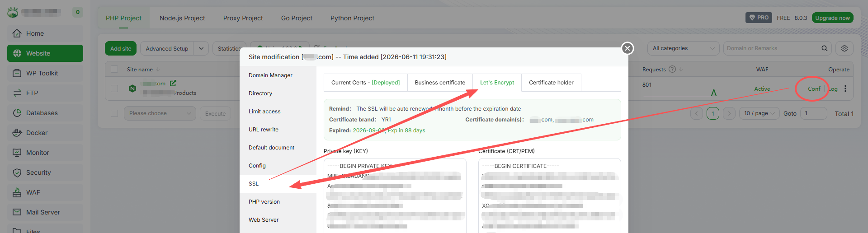Click the Mail Server envelope icon
Viewport: 868px width, 233px height.
[17, 212]
